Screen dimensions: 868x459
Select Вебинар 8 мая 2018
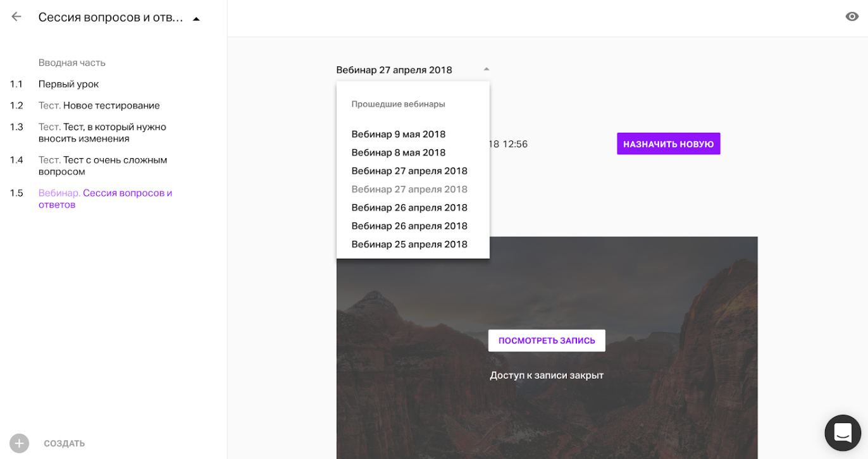(x=399, y=152)
